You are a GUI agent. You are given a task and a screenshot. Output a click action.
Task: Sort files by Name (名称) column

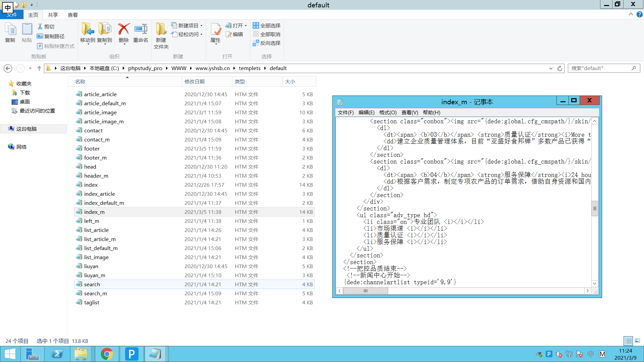click(125, 81)
